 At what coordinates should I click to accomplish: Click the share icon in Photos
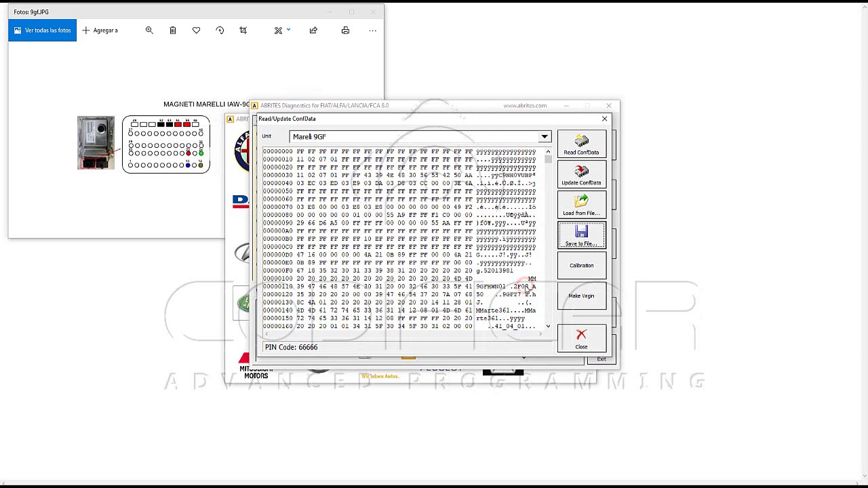[313, 30]
